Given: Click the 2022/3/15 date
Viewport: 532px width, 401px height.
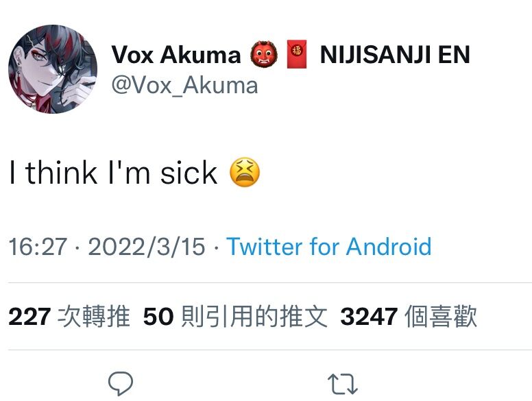Looking at the screenshot, I should (x=147, y=247).
